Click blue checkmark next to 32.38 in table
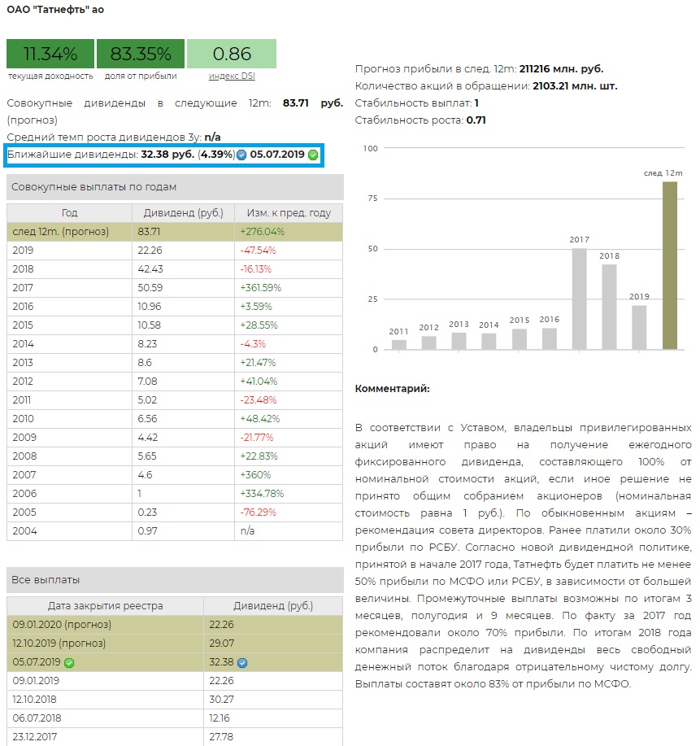 (x=242, y=663)
